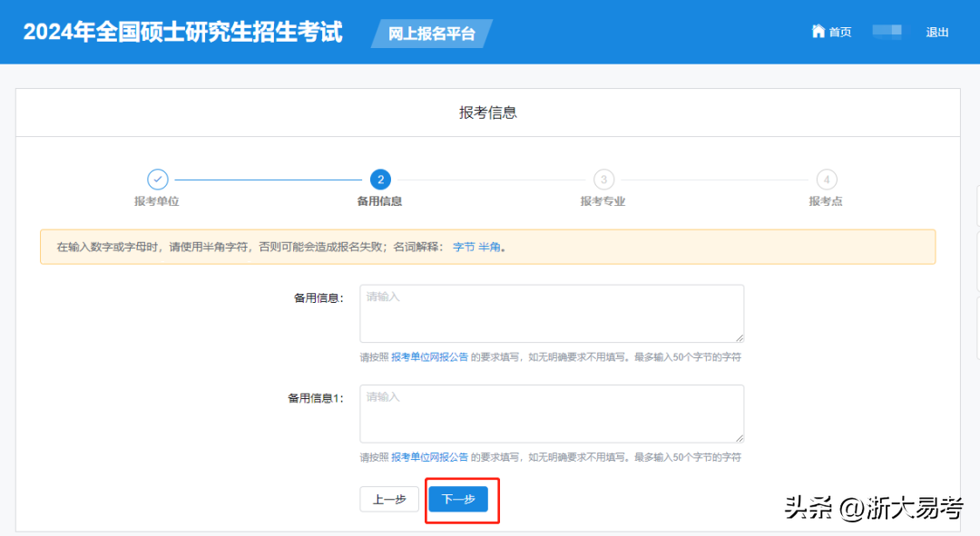Select the 报考点 step label
This screenshot has height=536, width=980.
point(826,201)
